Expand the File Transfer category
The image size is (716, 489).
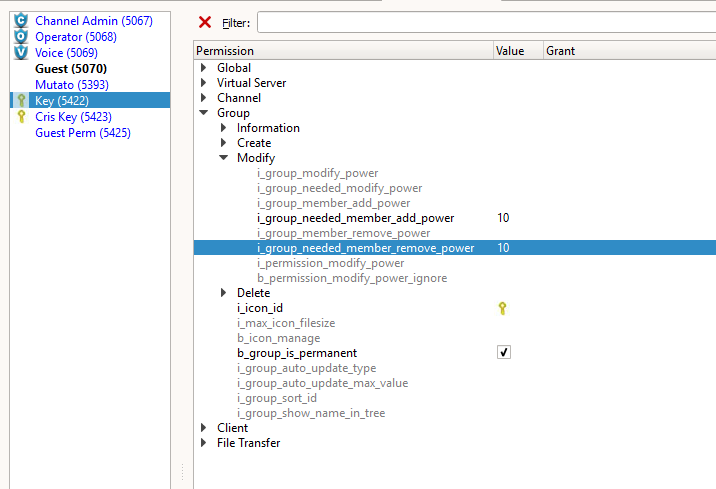click(x=204, y=443)
